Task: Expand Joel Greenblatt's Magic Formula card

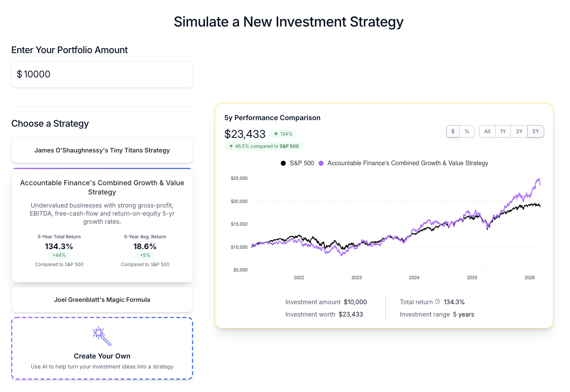Action: tap(102, 300)
